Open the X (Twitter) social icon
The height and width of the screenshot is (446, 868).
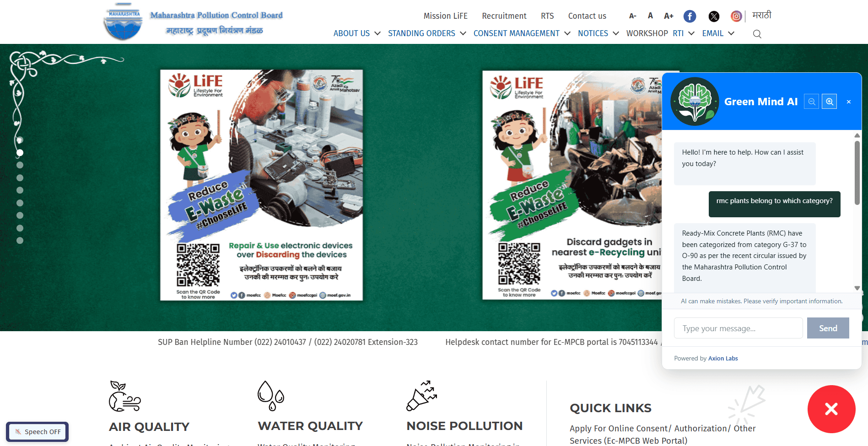(x=714, y=16)
